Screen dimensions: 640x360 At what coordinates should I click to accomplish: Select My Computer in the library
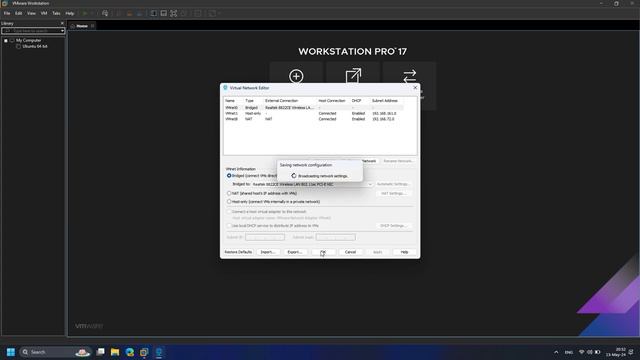(x=28, y=40)
